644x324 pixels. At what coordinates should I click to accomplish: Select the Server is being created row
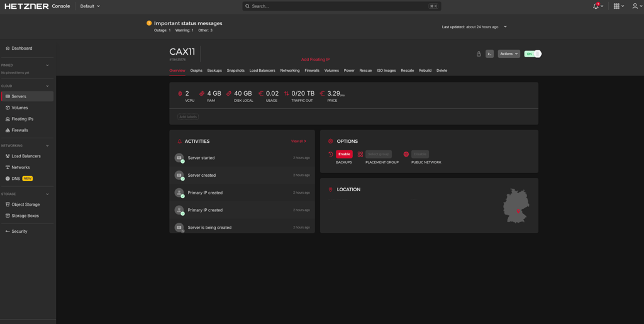pyautogui.click(x=242, y=227)
